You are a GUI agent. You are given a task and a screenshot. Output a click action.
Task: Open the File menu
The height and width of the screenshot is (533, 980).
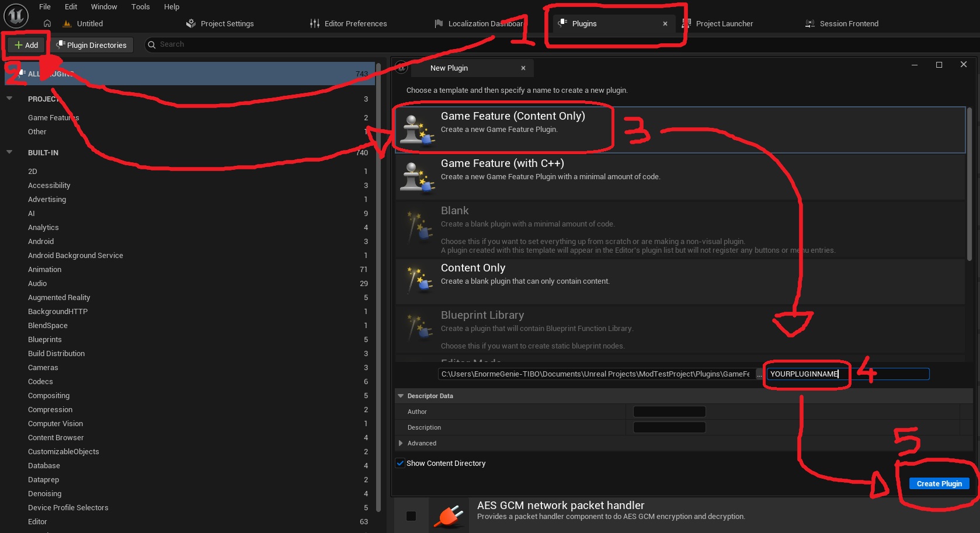(45, 6)
